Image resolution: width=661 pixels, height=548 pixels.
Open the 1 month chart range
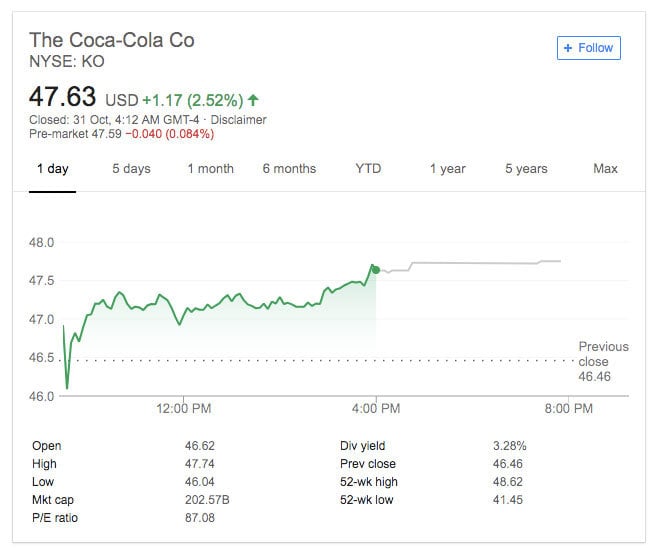tap(210, 169)
